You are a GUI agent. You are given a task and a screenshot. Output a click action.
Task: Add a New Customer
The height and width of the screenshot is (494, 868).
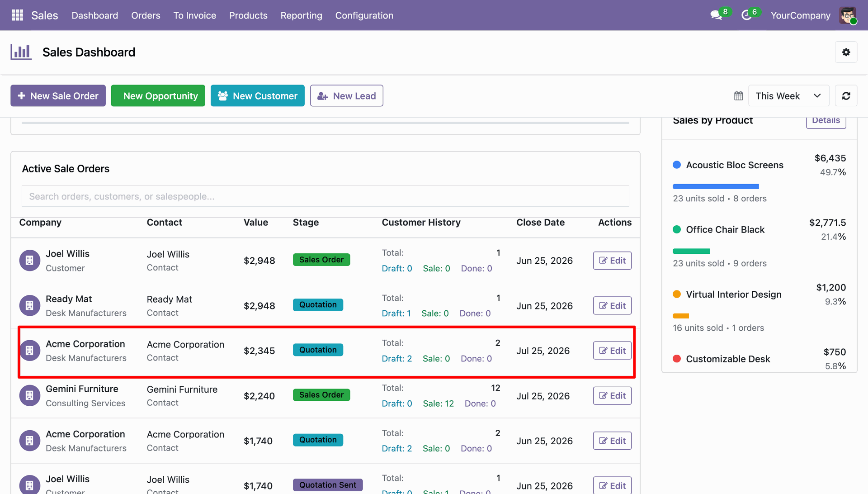tap(258, 96)
